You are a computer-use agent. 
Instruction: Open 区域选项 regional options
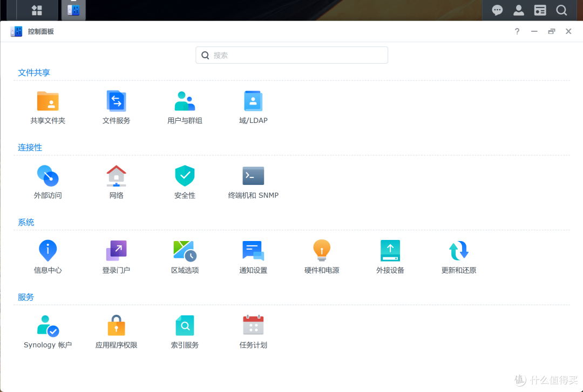[185, 257]
